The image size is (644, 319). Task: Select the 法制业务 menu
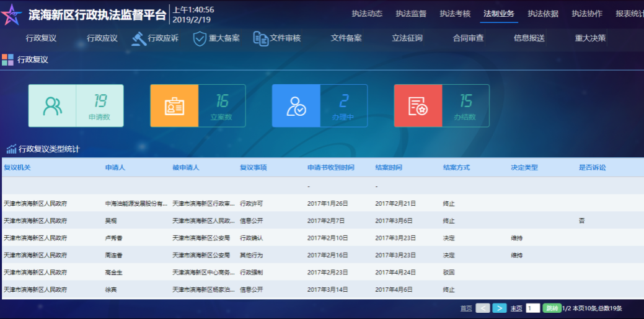499,14
